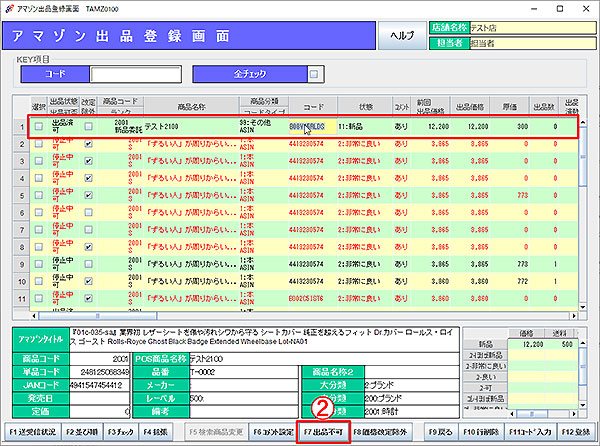Toggle 改定除外 checkbox in row 1
The height and width of the screenshot is (446, 600).
point(90,127)
